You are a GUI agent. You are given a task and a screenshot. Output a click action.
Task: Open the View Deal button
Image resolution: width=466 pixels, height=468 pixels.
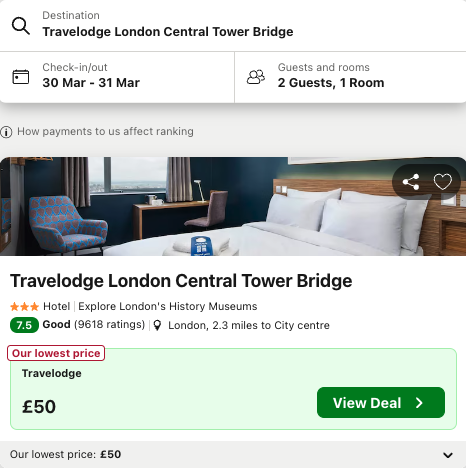click(x=381, y=403)
